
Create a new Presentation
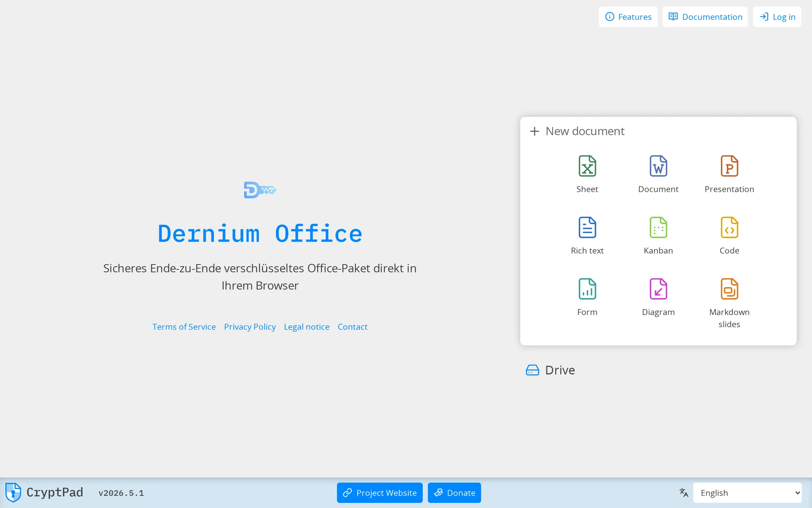(729, 174)
